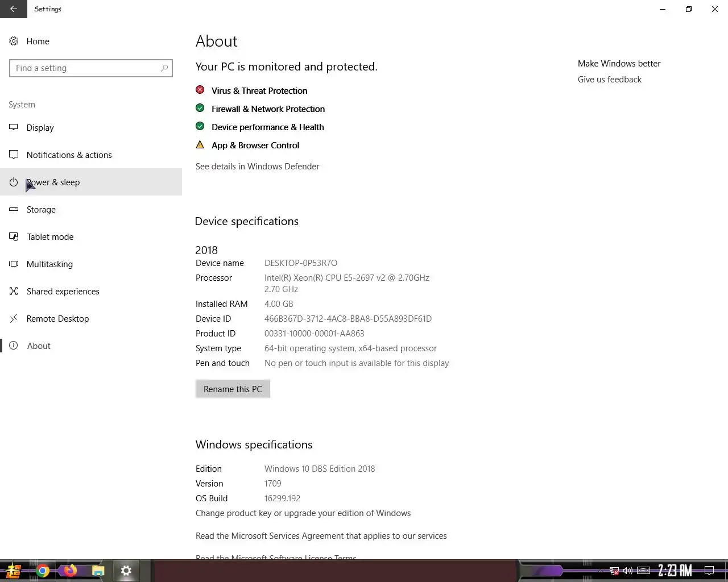Click the back arrow in Settings title bar

coord(13,9)
